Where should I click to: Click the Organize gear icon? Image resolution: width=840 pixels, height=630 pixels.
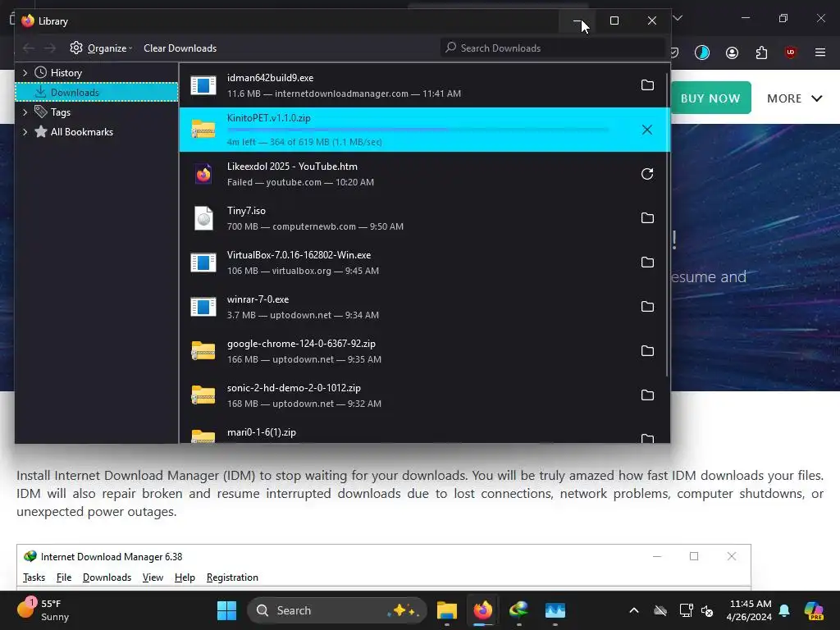click(76, 48)
